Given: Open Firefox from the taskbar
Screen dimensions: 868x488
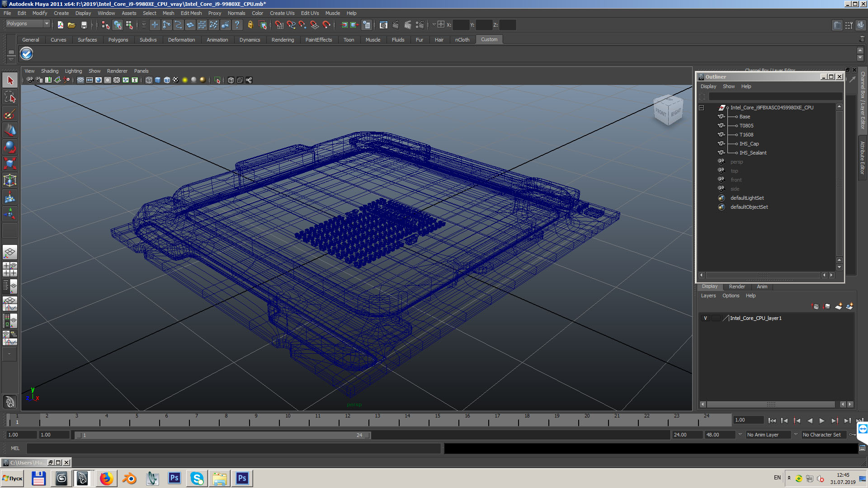Looking at the screenshot, I should point(106,478).
